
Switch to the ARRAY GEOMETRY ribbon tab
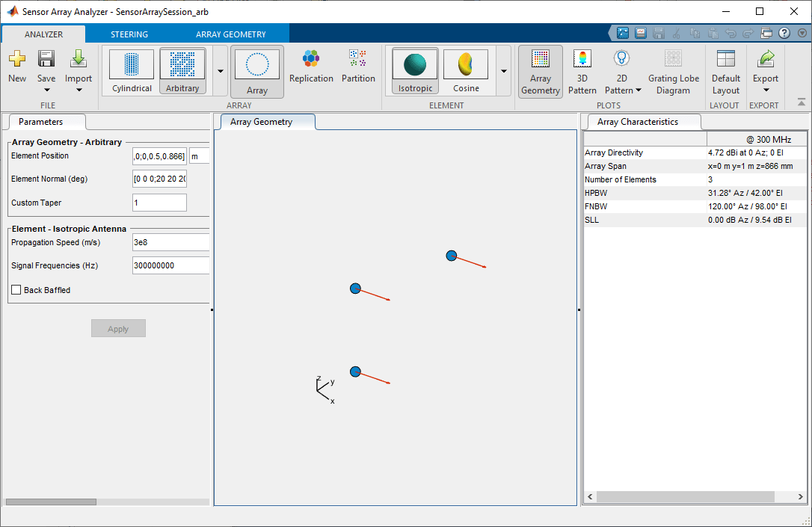click(x=230, y=34)
